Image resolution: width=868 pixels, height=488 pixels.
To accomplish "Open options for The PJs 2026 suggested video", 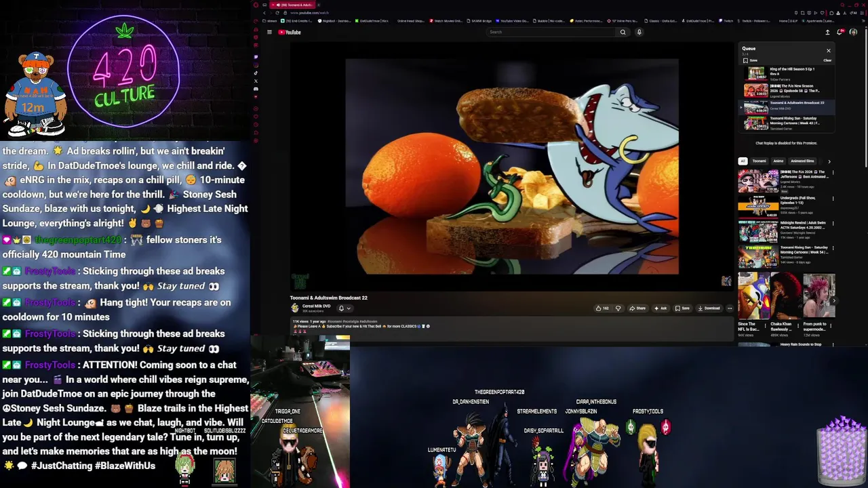I will click(833, 173).
